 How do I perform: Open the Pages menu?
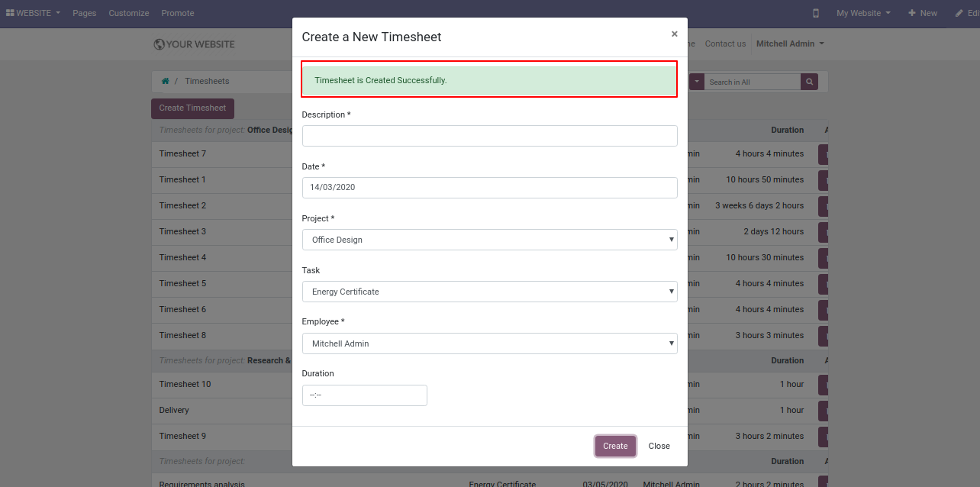coord(84,13)
